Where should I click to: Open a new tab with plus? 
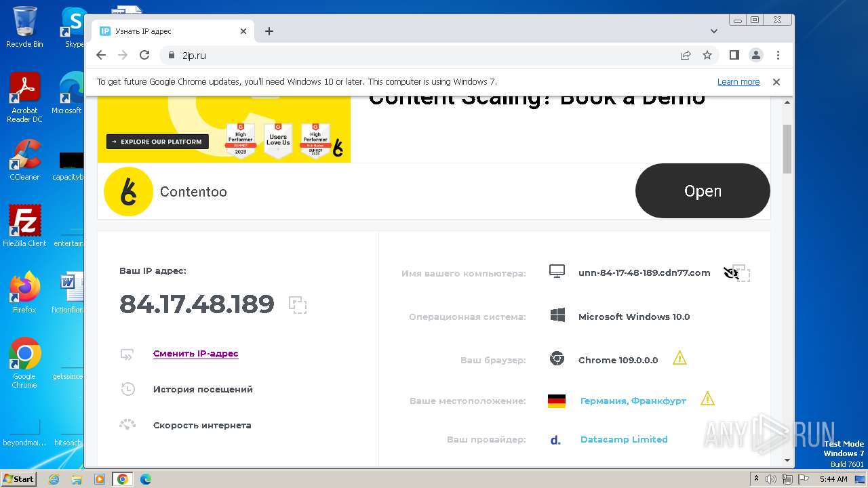pos(269,31)
